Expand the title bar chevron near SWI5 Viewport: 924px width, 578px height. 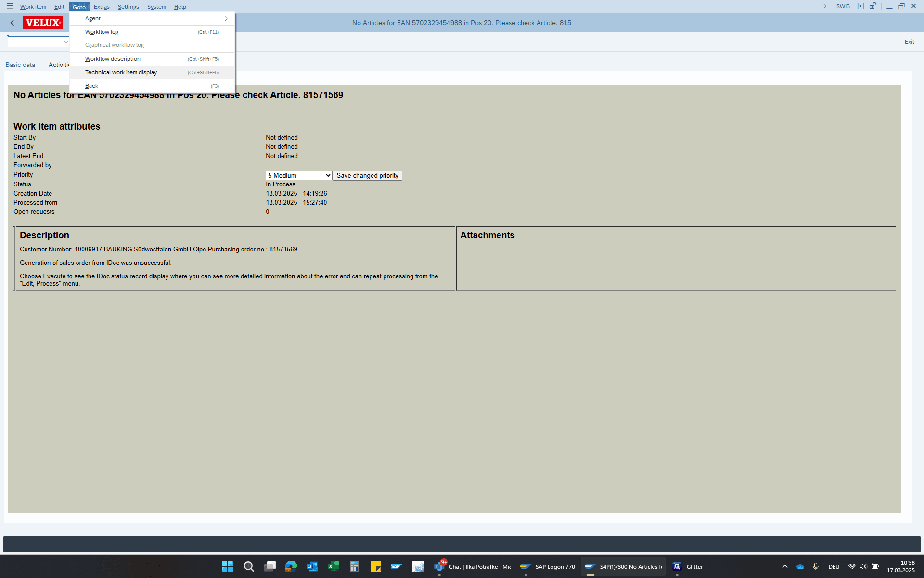pyautogui.click(x=825, y=6)
